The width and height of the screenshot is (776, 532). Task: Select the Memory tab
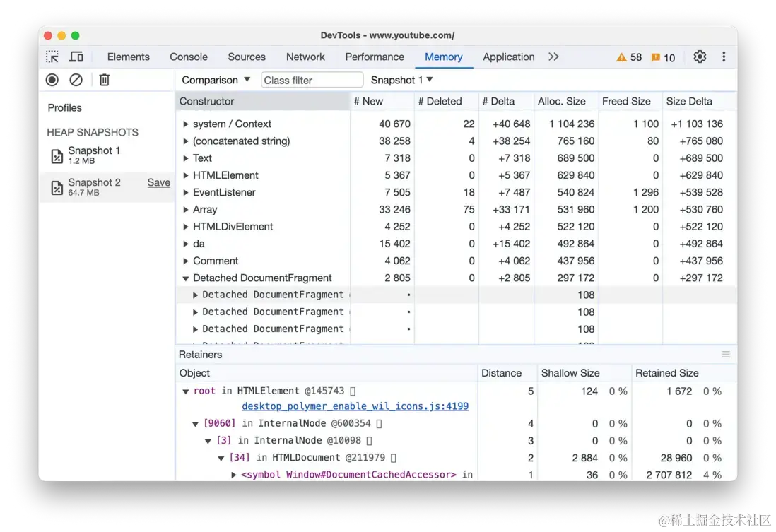coord(443,57)
